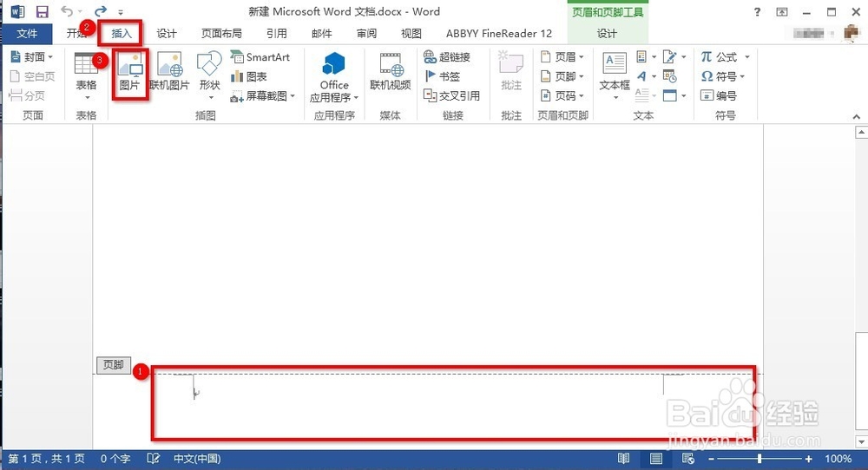
Task: Open Word Help question mark
Action: [x=757, y=11]
